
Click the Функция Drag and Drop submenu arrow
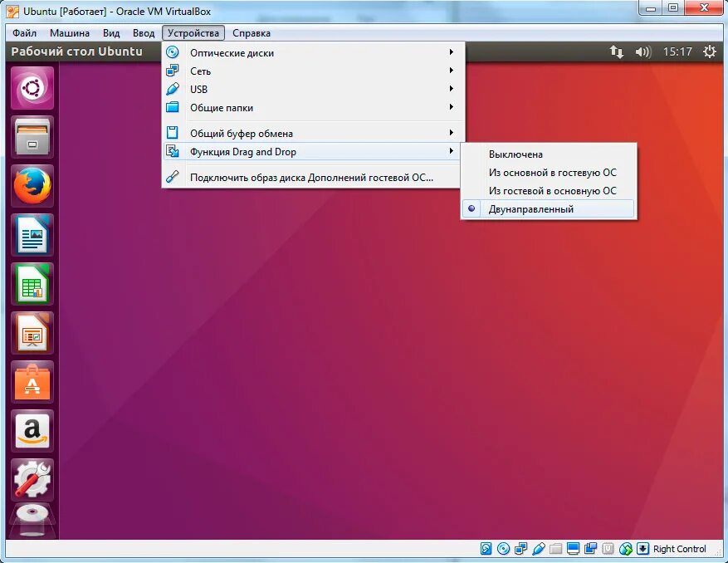452,151
